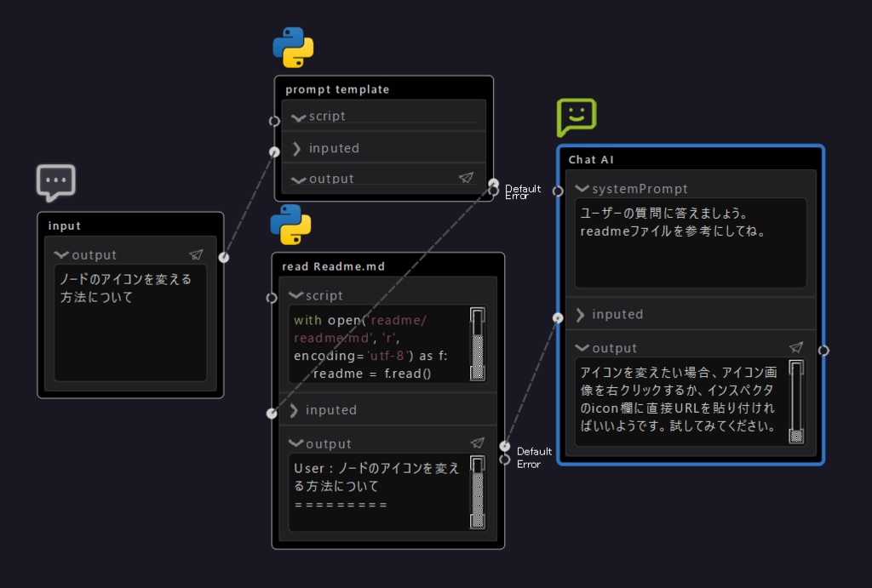Click the send icon on Chat AI output
Image resolution: width=872 pixels, height=588 pixels.
coord(796,346)
